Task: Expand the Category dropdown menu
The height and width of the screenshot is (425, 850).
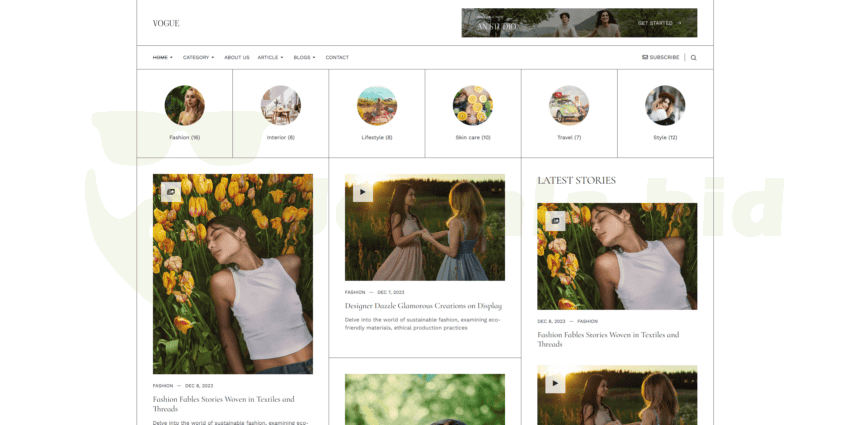Action: [198, 57]
